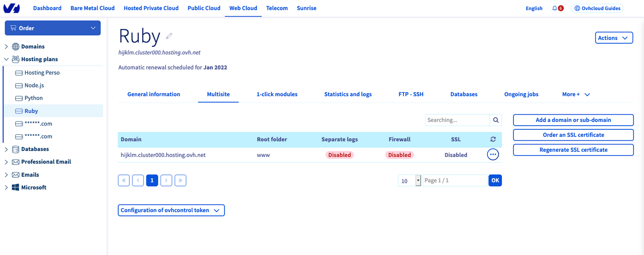Click the shopping cart icon in Order button
Image resolution: width=644 pixels, height=255 pixels.
point(13,28)
